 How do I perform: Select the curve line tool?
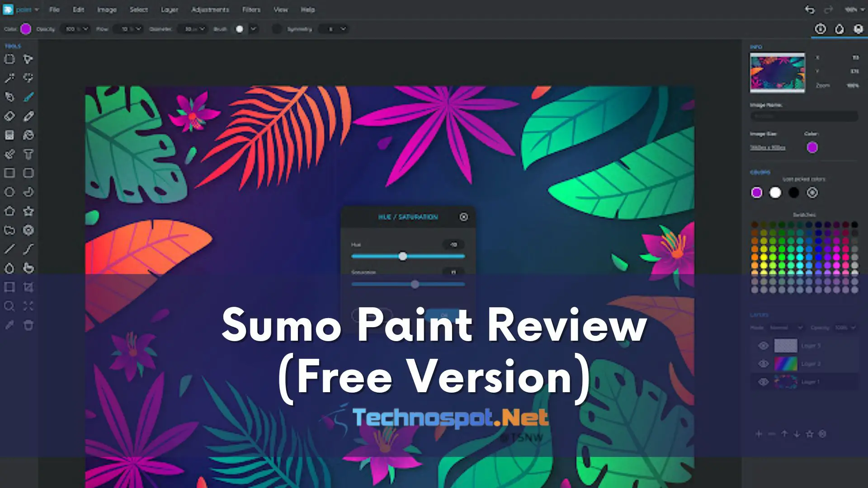coord(28,249)
